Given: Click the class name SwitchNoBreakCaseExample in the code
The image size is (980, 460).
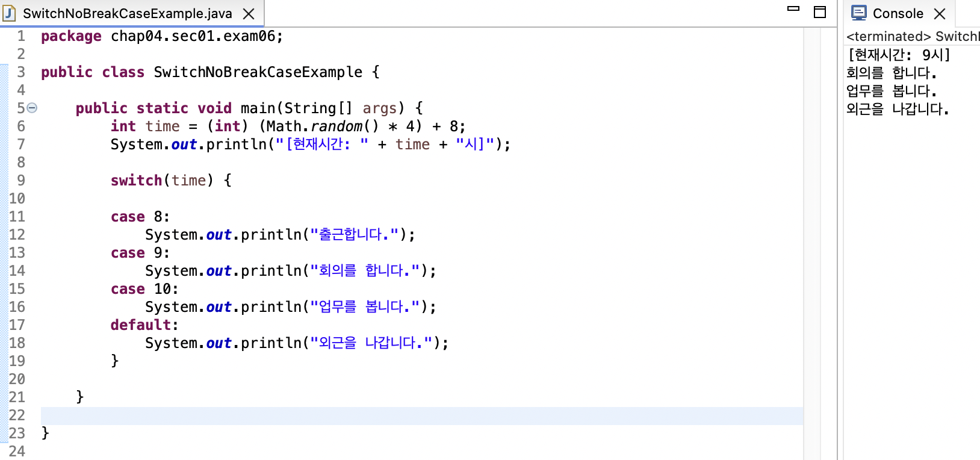Looking at the screenshot, I should pyautogui.click(x=258, y=72).
